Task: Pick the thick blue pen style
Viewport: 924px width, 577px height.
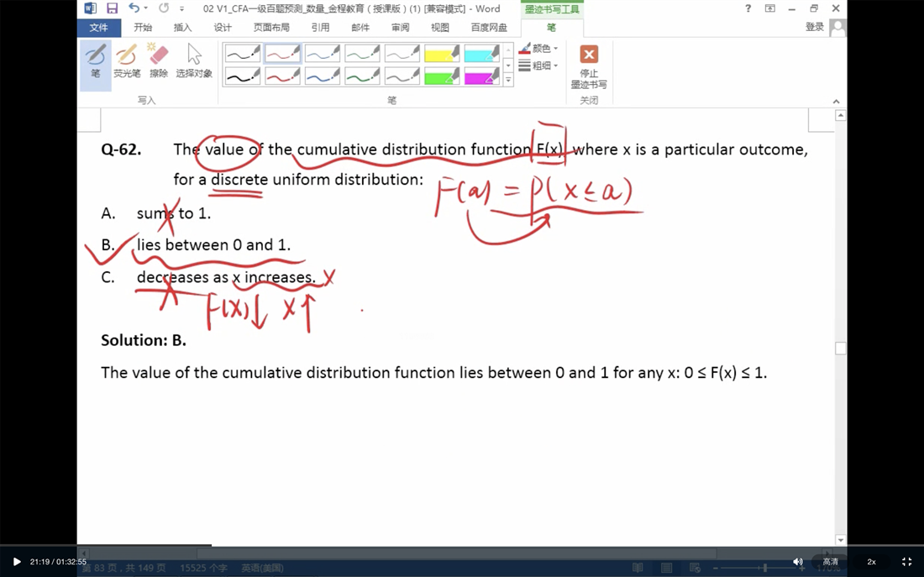Action: (323, 76)
